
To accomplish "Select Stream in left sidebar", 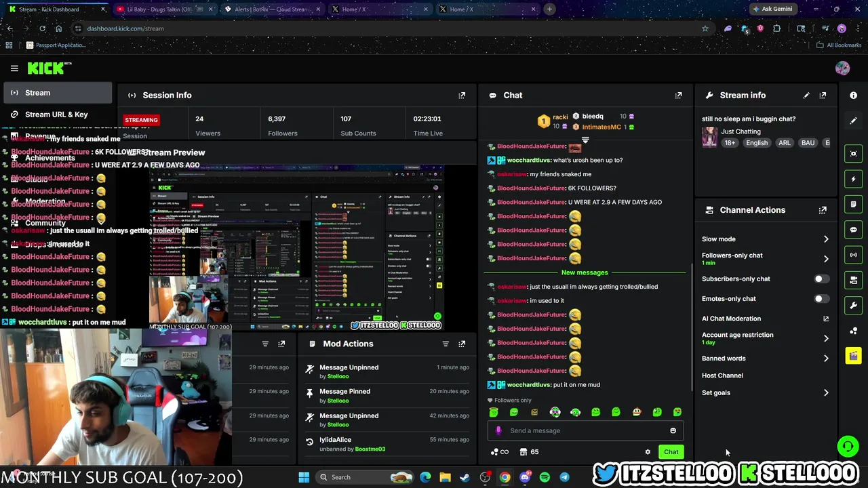I will [x=58, y=93].
